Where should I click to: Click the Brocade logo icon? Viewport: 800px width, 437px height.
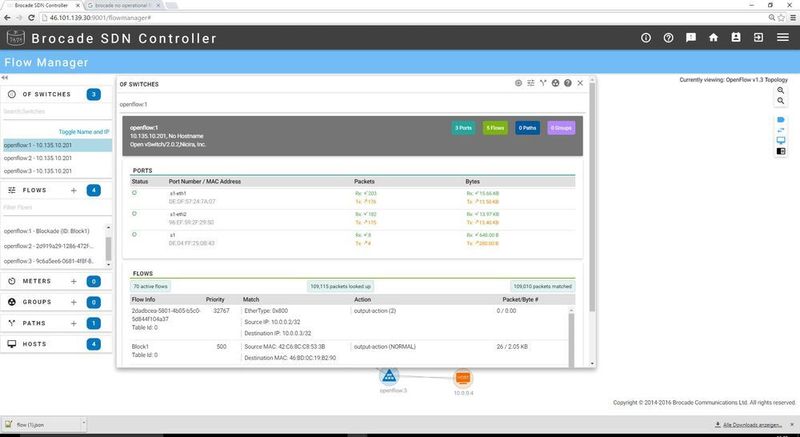click(15, 38)
